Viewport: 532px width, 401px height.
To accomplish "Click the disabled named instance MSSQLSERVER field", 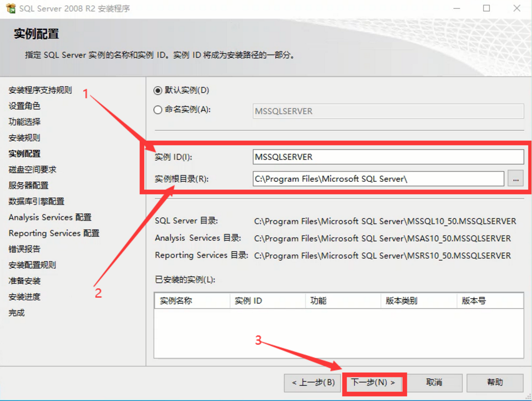I will [x=388, y=111].
